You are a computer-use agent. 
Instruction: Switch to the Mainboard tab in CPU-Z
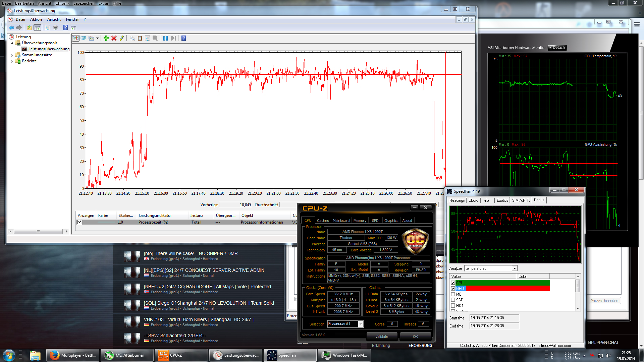point(341,221)
